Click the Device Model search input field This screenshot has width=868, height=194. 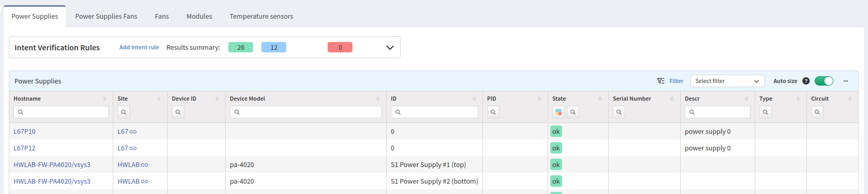[306, 112]
